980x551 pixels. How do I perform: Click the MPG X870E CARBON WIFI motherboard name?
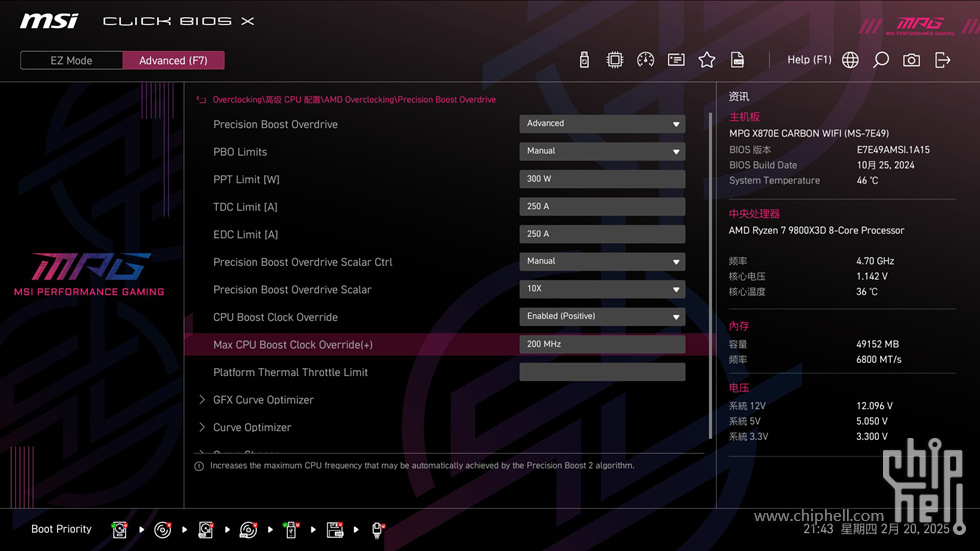[809, 133]
